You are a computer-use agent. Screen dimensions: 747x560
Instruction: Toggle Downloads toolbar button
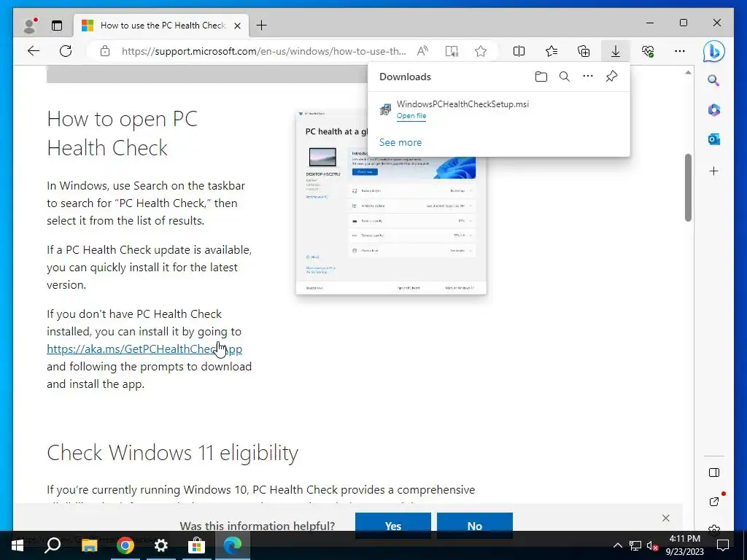click(x=616, y=51)
